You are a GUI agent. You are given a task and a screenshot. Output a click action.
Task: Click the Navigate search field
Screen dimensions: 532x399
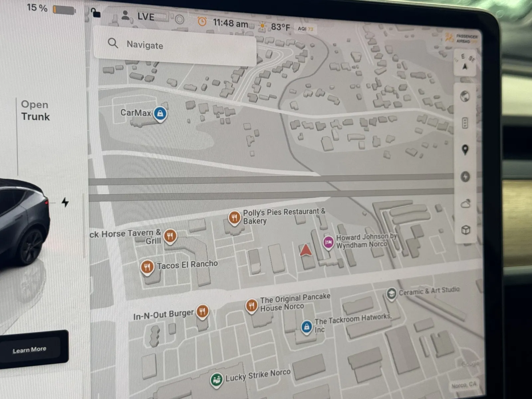(x=175, y=46)
